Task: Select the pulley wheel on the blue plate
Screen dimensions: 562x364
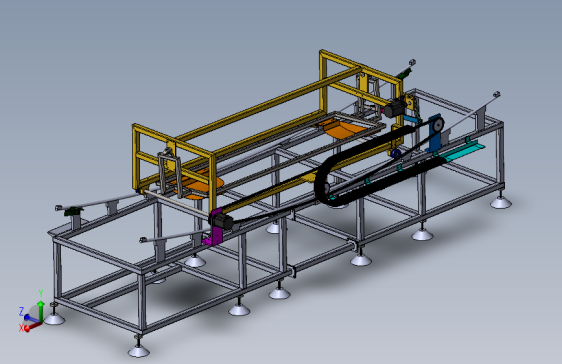Action: (x=438, y=126)
